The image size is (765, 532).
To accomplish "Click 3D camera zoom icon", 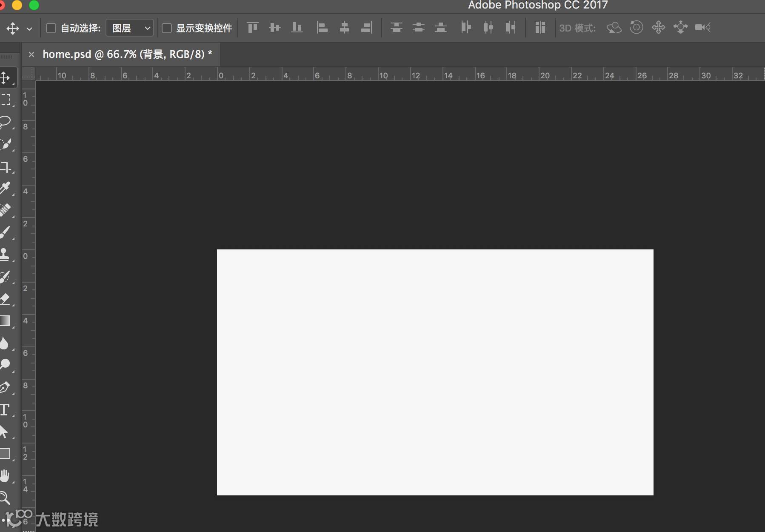I will [703, 28].
